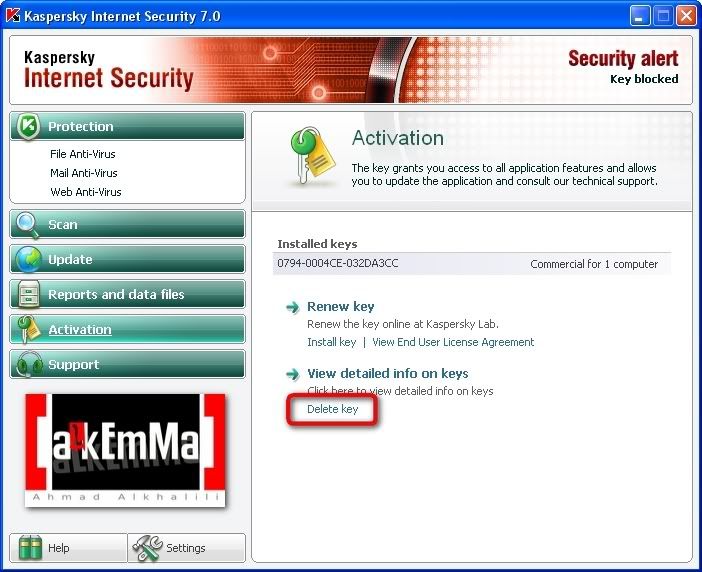702x572 pixels.
Task: Open File Anti-Virus
Action: pos(83,154)
